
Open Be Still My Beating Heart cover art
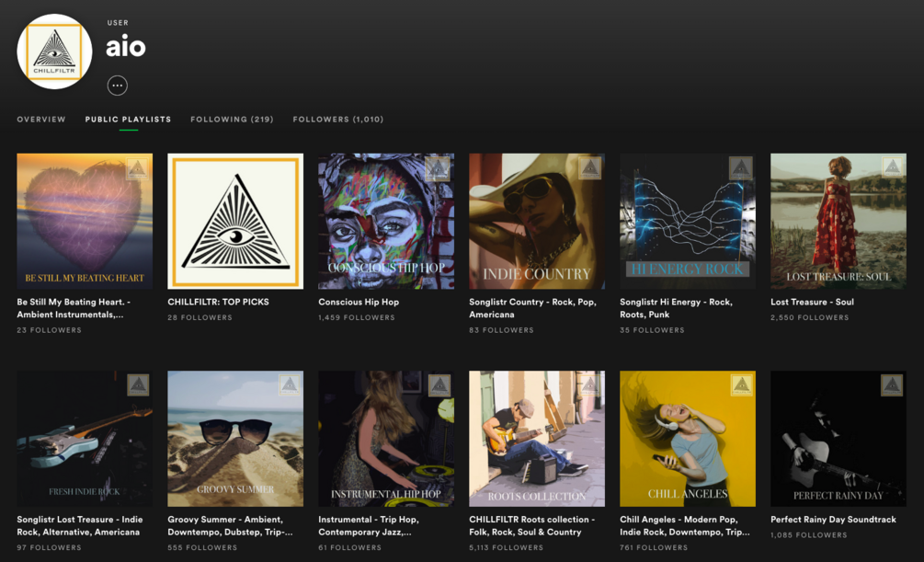click(x=85, y=221)
